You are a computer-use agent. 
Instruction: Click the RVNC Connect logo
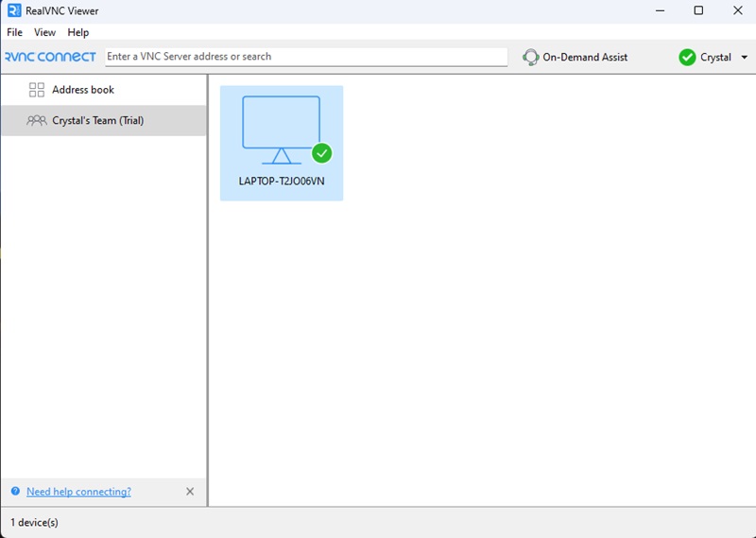point(51,57)
